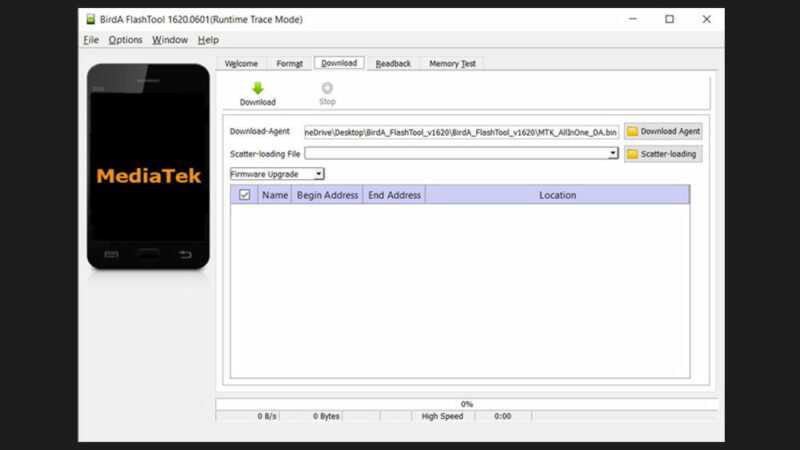Open the Window menu
800x450 pixels.
(170, 40)
